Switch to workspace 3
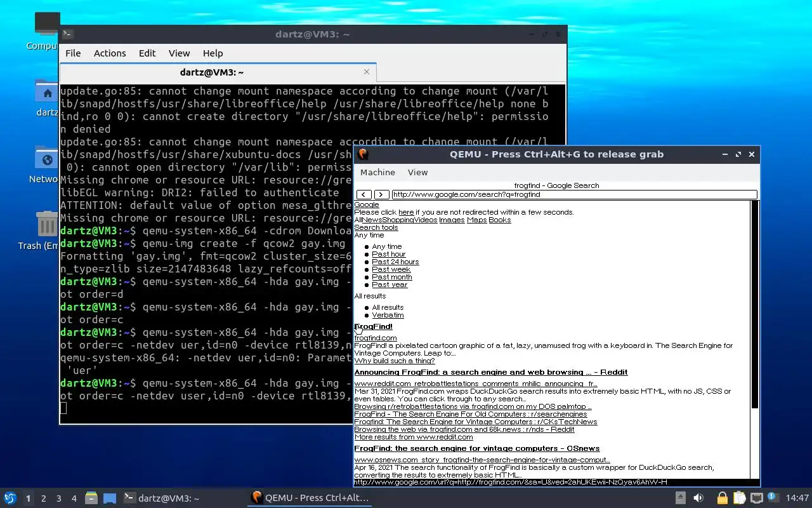This screenshot has height=508, width=812. tap(58, 498)
